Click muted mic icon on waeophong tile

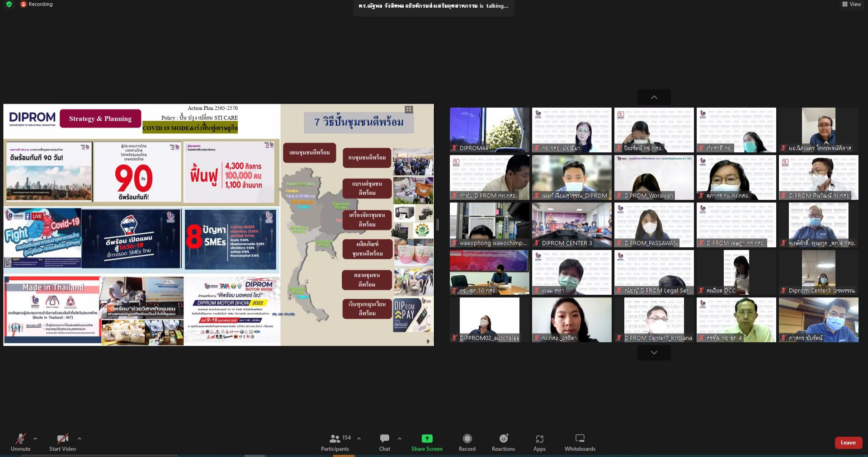tap(454, 243)
